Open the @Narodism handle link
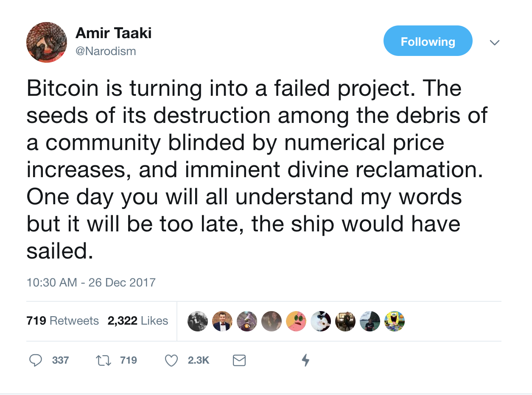The height and width of the screenshot is (395, 532). 106,51
